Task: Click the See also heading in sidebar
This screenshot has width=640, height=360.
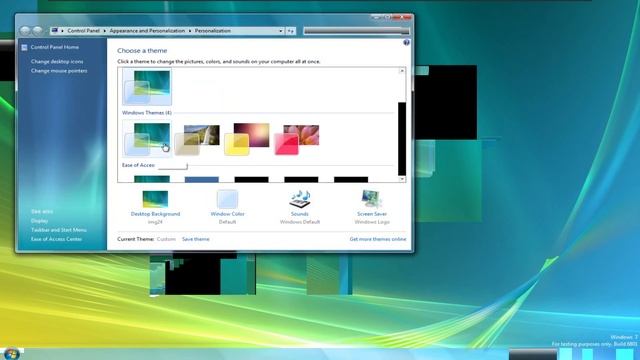Action: [42, 211]
